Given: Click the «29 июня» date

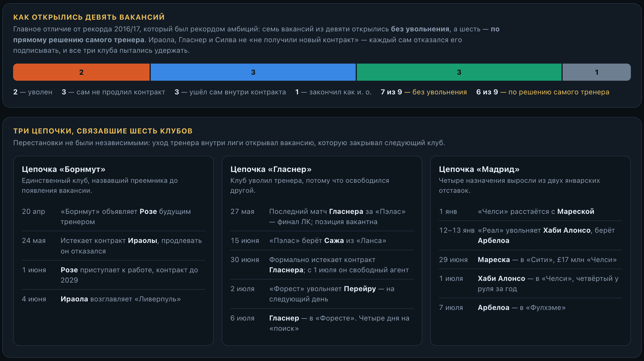Looking at the screenshot, I should [453, 260].
